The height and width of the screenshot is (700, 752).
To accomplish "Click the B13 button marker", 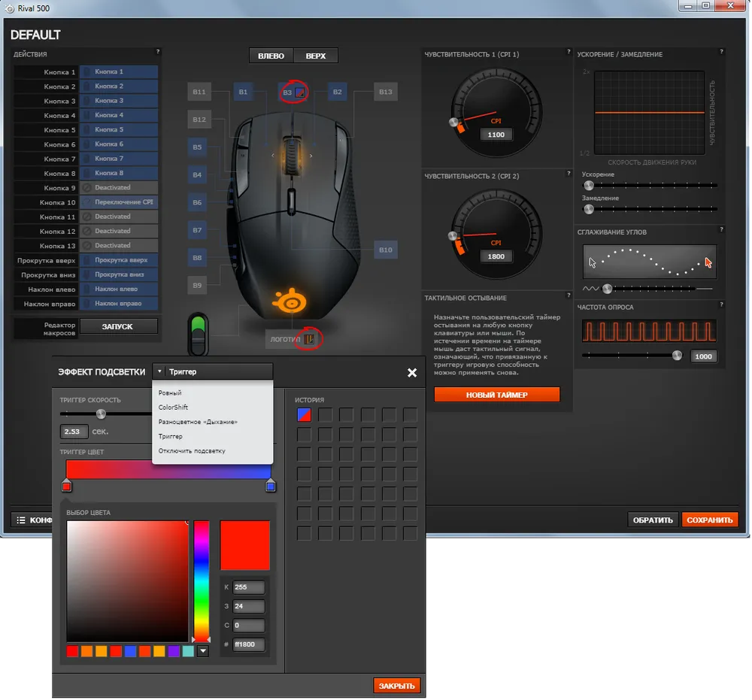I will [x=386, y=92].
